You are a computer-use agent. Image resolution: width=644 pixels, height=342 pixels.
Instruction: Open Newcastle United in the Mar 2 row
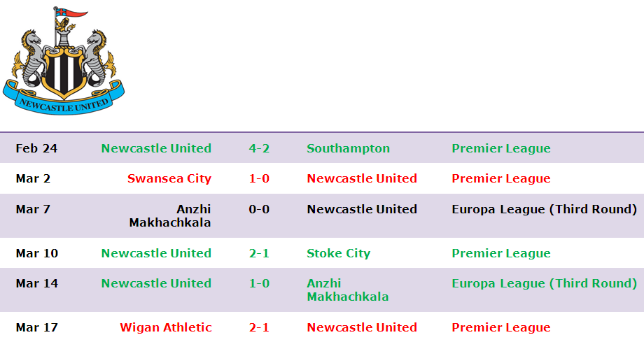(x=362, y=178)
